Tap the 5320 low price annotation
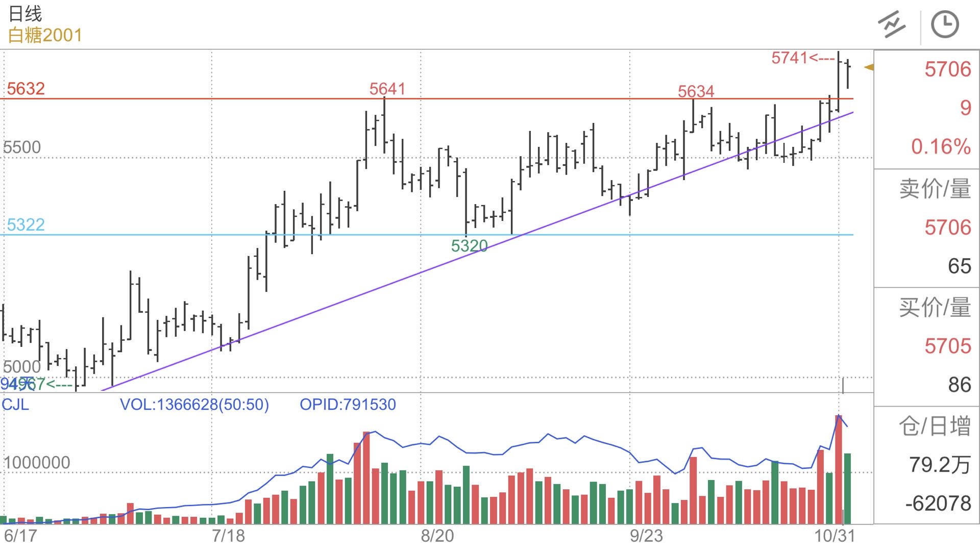 pos(469,246)
